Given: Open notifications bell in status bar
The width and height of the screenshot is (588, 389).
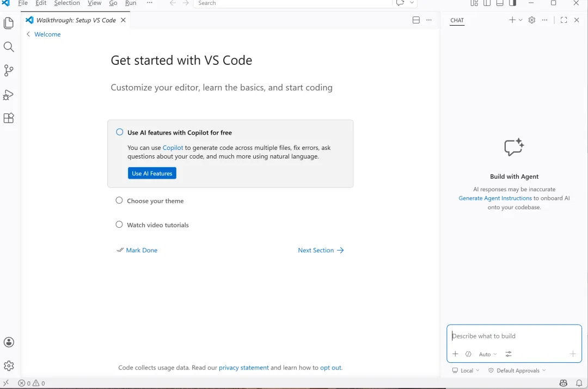Looking at the screenshot, I should (579, 383).
